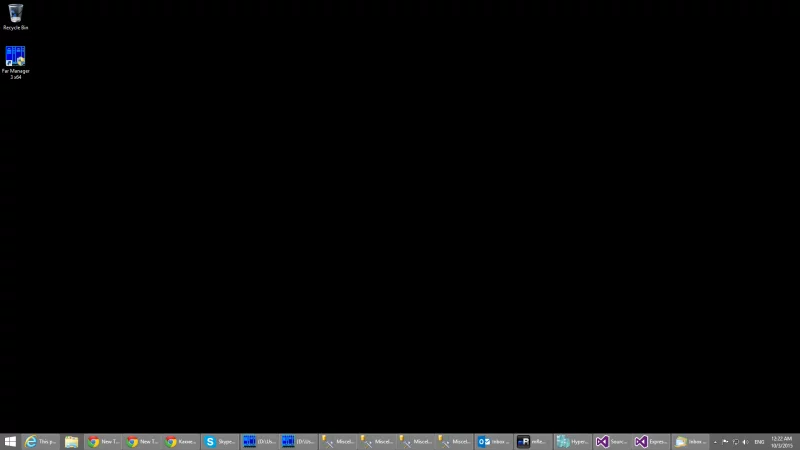Switch to the Chrome window beside Skype
Image resolution: width=800 pixels, height=450 pixels.
click(x=181, y=442)
